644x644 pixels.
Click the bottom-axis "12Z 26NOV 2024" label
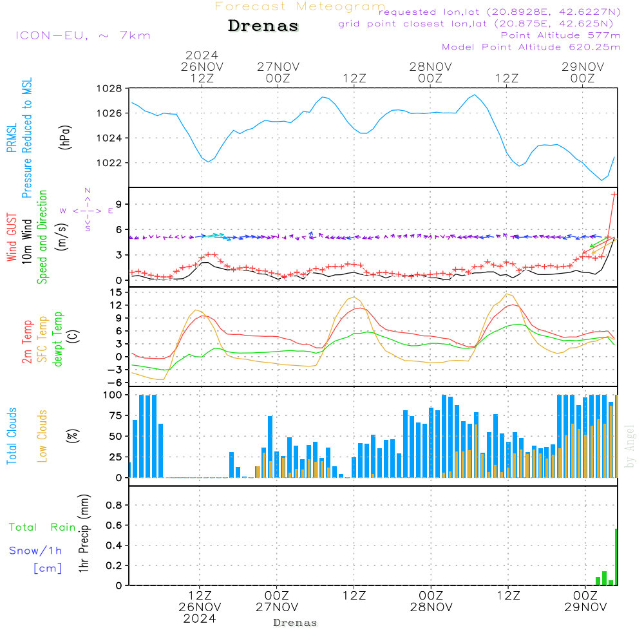pyautogui.click(x=200, y=607)
